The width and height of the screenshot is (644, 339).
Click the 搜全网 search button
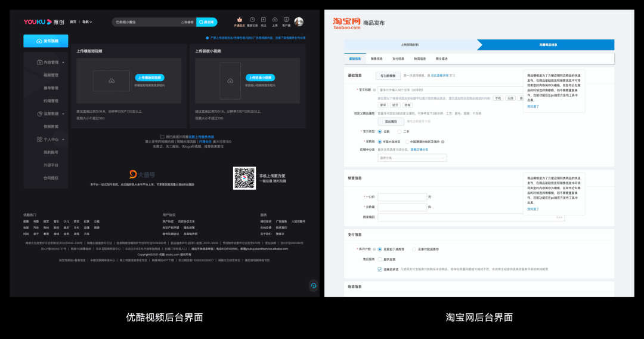(x=206, y=22)
